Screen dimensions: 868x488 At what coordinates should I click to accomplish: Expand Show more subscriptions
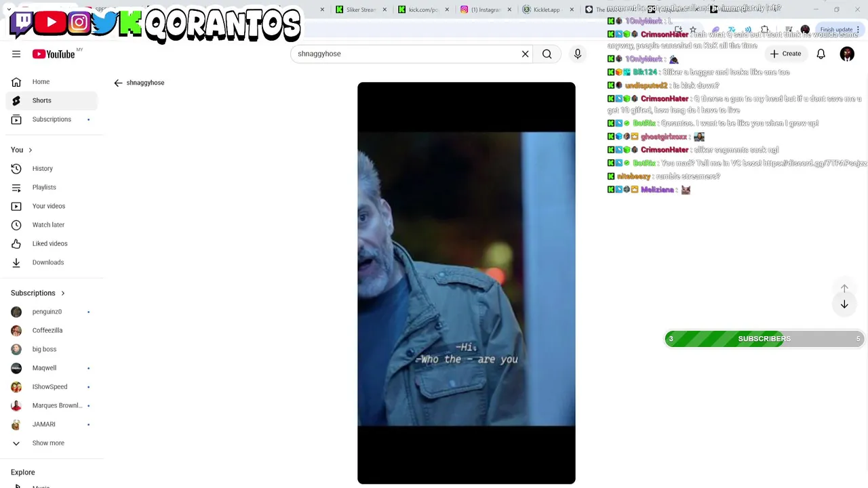click(52, 443)
